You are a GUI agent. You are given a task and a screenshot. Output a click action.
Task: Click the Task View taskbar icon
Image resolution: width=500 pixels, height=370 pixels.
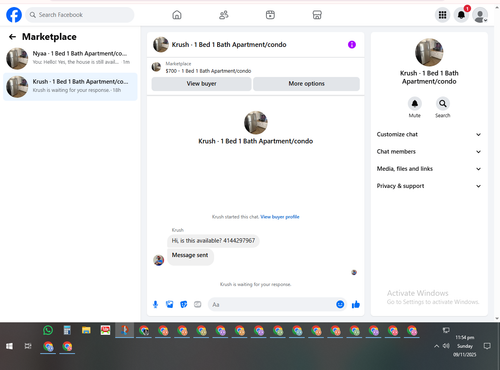tap(28, 346)
